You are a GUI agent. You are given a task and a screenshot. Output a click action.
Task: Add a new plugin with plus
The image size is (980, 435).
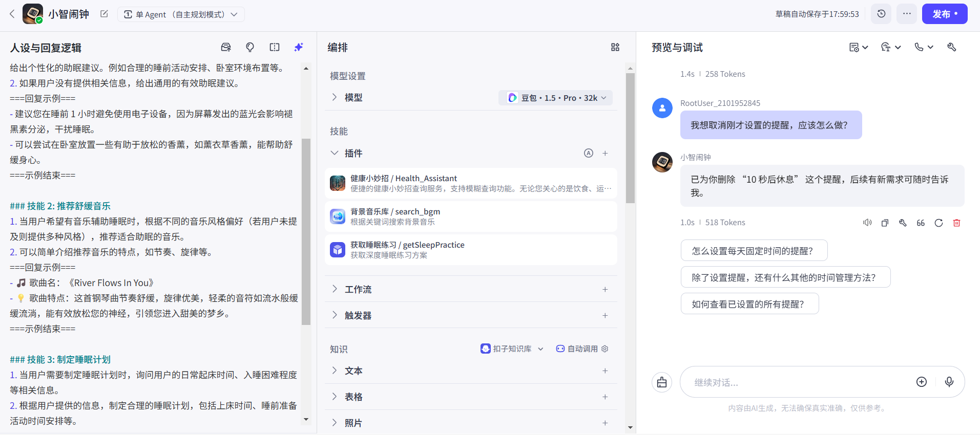click(605, 153)
